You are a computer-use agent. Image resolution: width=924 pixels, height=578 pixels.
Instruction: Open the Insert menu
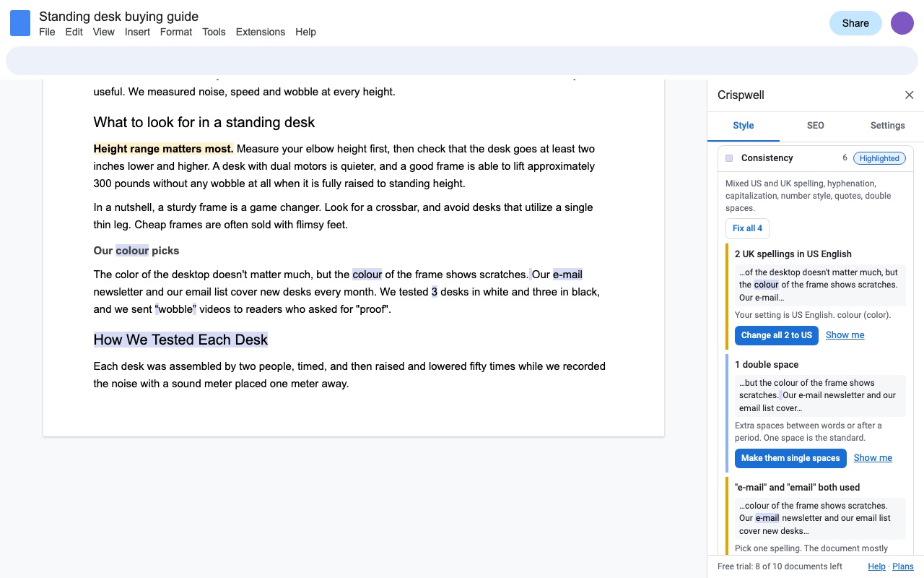[x=137, y=32]
